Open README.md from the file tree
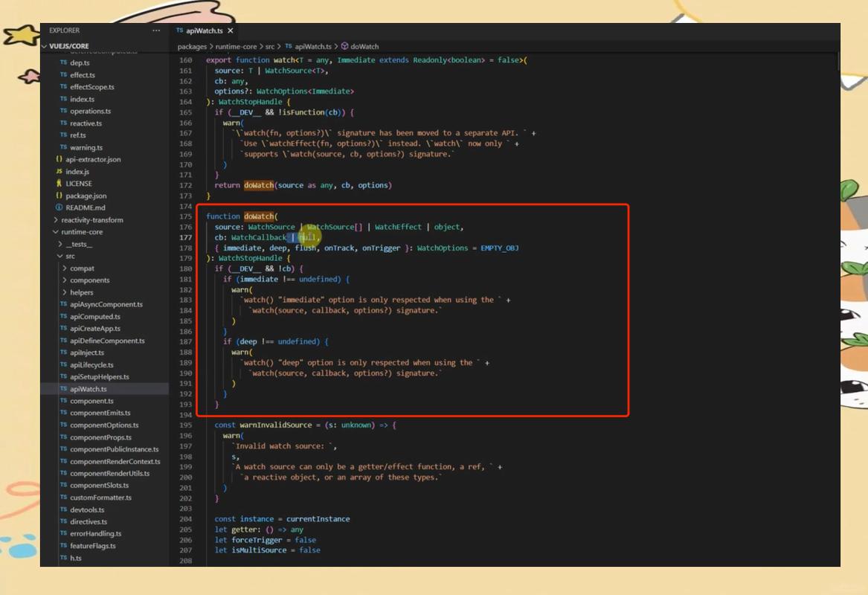868x595 pixels. tap(85, 208)
